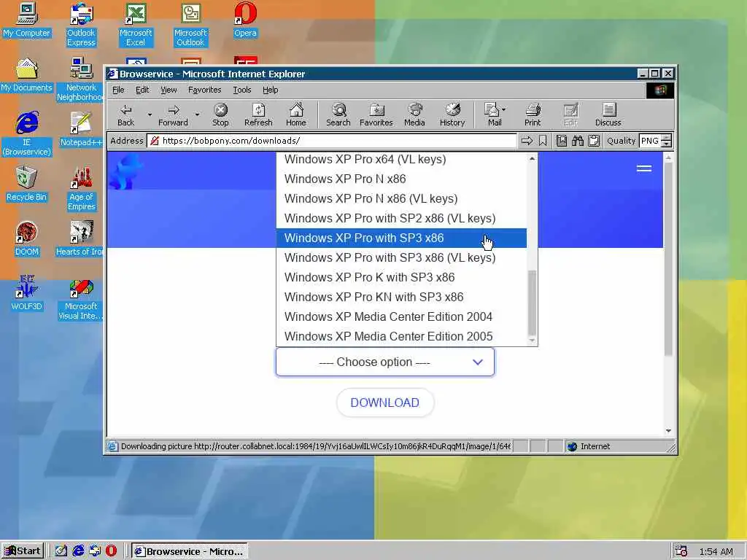Select Windows XP Pro N x86 option
The image size is (747, 560).
pos(401,179)
